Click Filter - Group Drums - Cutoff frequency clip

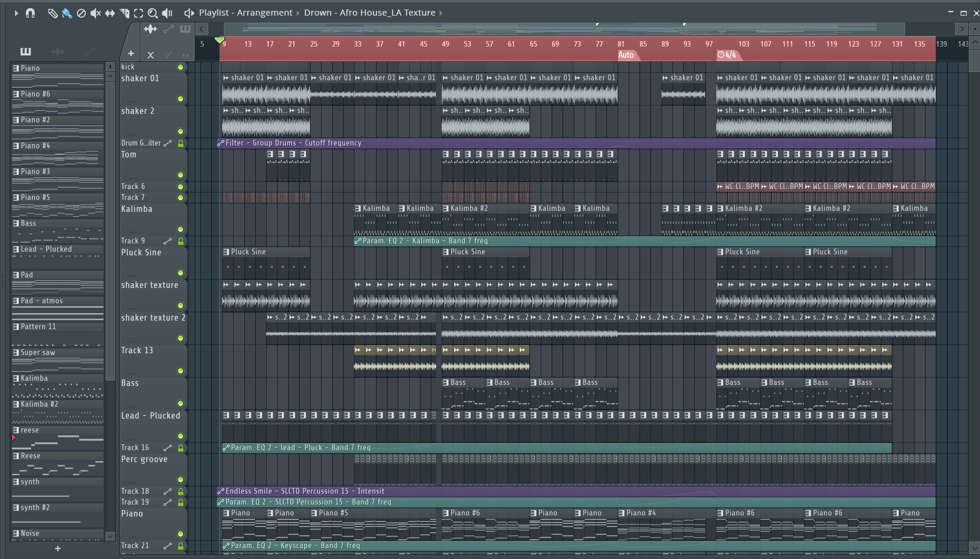click(x=576, y=143)
